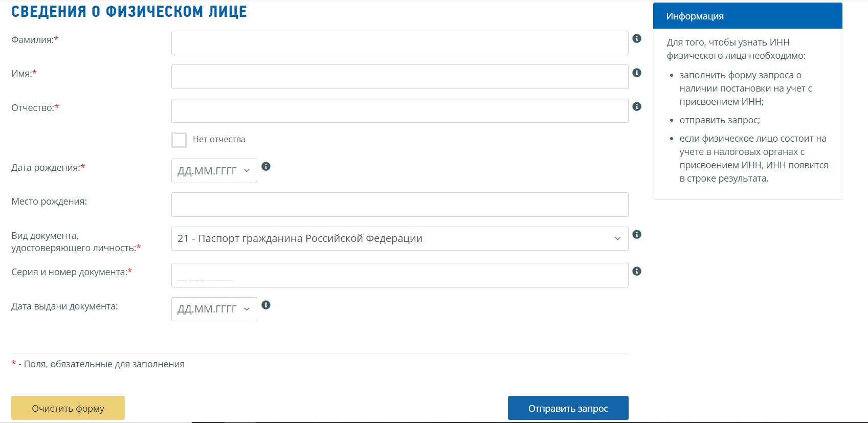Viewport: 868px width, 423px height.
Task: Click info icon beside Дата рождения
Action: pyautogui.click(x=266, y=166)
